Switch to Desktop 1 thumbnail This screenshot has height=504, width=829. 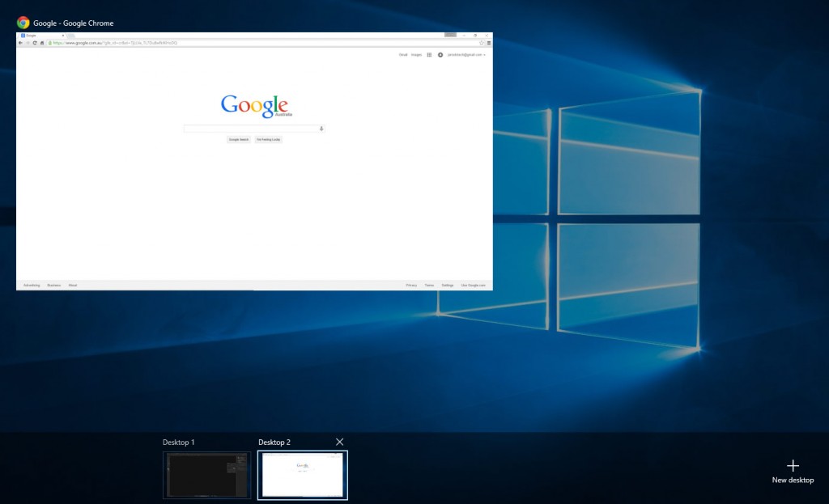(206, 473)
